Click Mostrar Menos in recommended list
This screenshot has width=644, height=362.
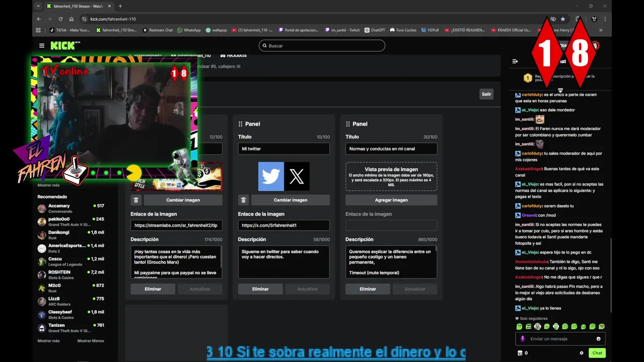(x=91, y=341)
